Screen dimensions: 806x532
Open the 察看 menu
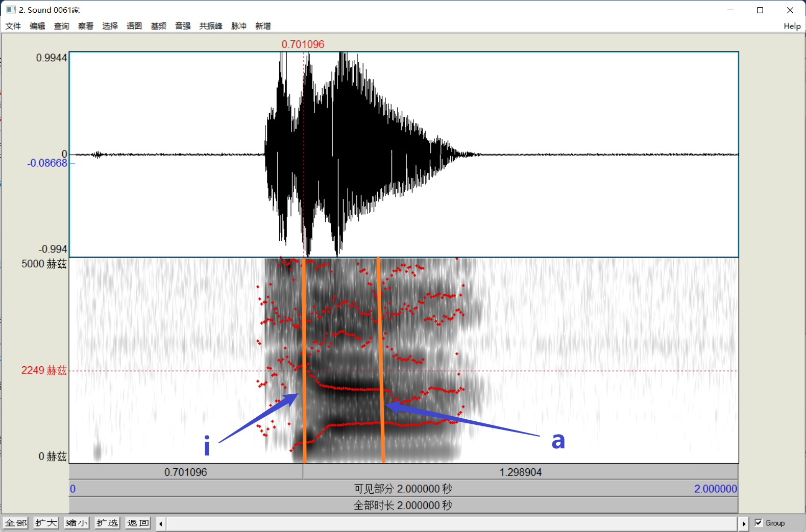point(86,26)
